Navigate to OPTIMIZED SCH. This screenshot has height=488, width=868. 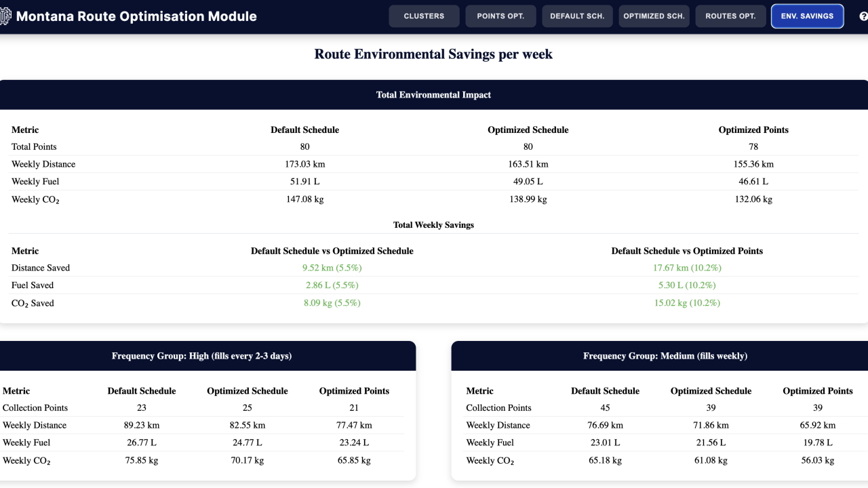coord(654,16)
